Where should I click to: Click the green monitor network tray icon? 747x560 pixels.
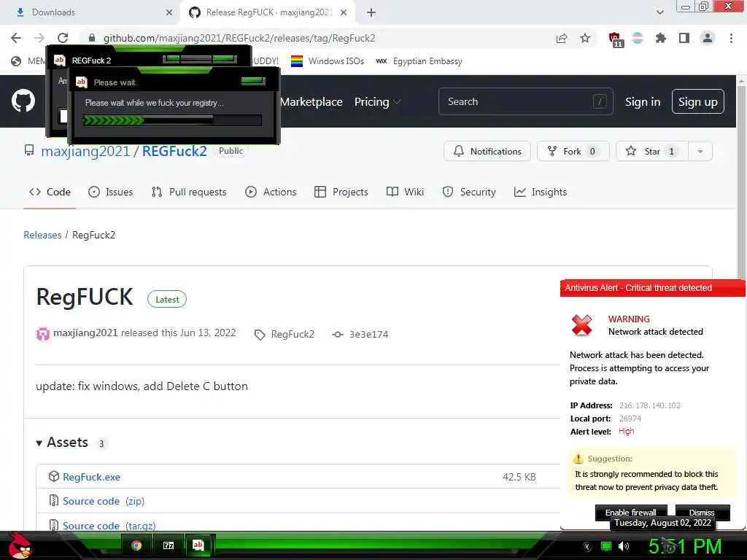[x=606, y=546]
